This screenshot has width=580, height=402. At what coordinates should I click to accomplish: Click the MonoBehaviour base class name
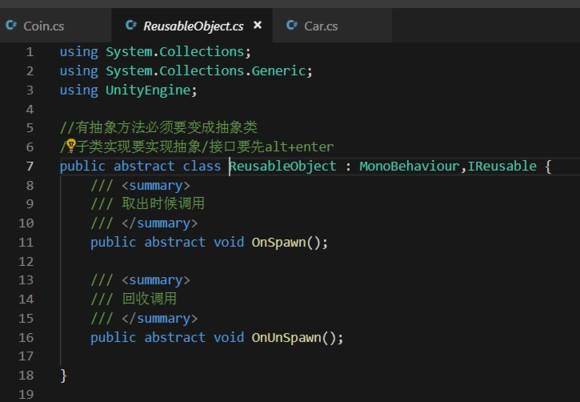(x=409, y=166)
